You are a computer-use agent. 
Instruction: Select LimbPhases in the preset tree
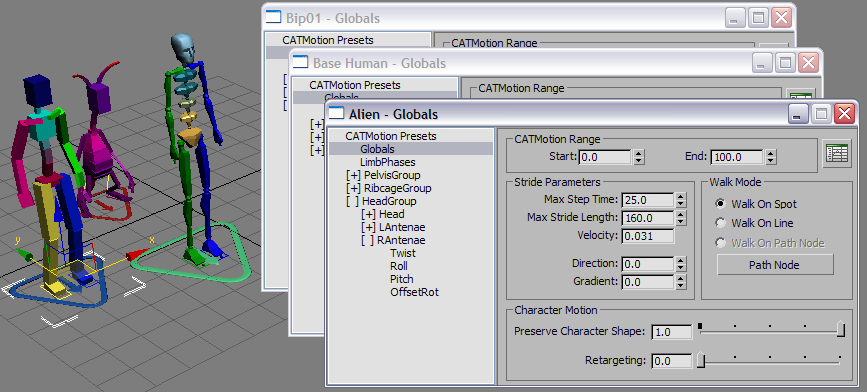[x=388, y=162]
